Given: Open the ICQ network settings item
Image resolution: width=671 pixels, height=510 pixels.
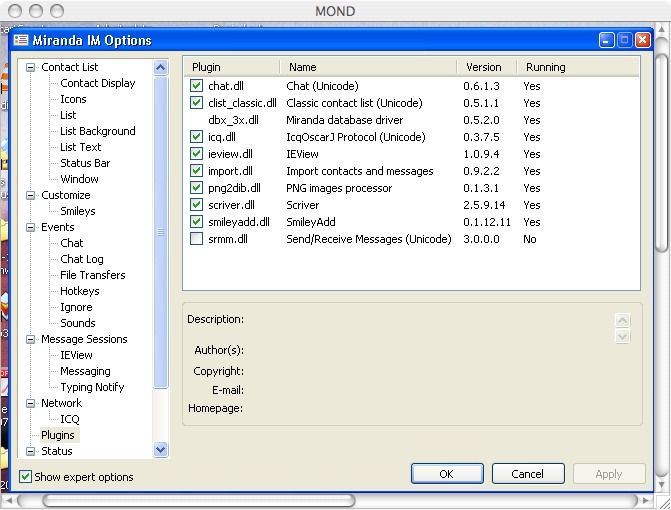Looking at the screenshot, I should click(x=69, y=419).
